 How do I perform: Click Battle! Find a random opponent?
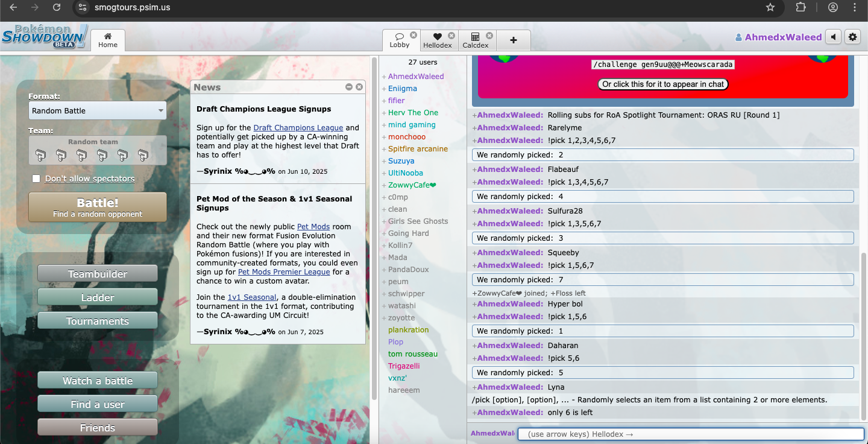(98, 207)
